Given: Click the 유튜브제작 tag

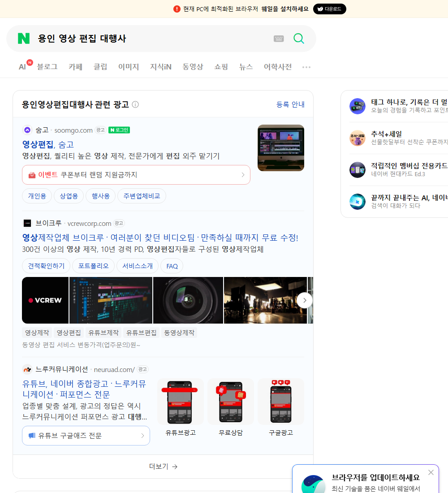Looking at the screenshot, I should 103,333.
